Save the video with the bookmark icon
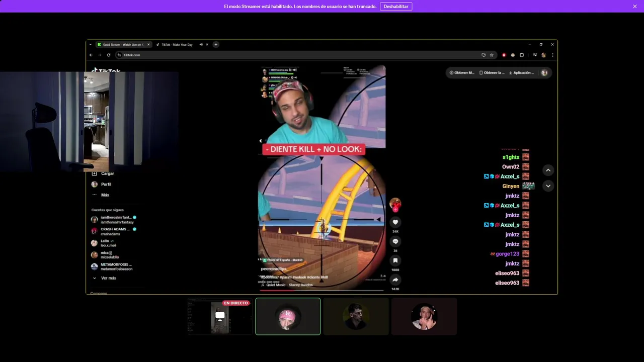Screen dimensions: 644x362 pyautogui.click(x=395, y=260)
